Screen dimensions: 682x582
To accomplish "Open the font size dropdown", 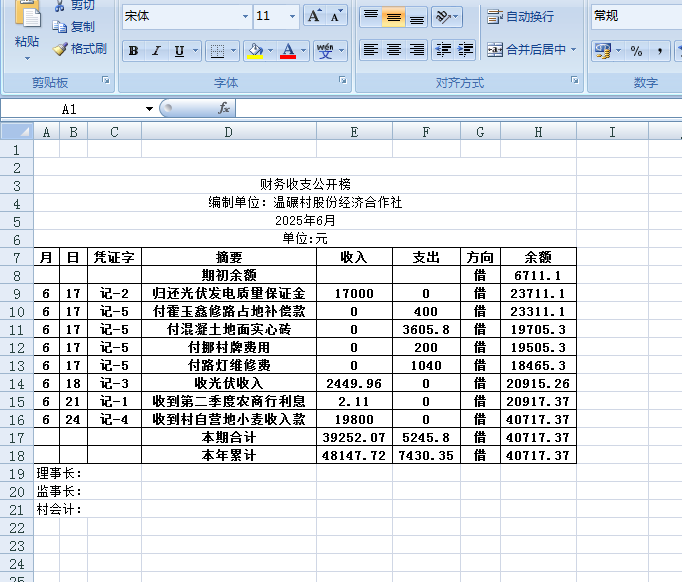I will (292, 16).
